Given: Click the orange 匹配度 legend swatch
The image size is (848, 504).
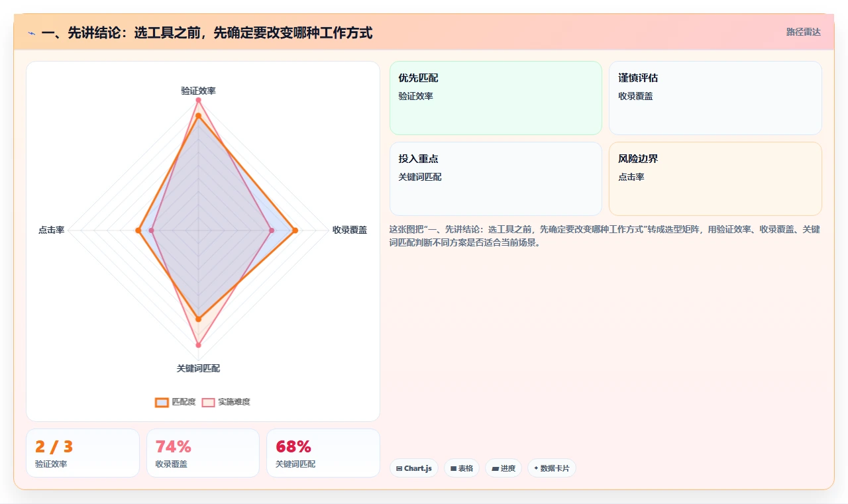Looking at the screenshot, I should [162, 402].
